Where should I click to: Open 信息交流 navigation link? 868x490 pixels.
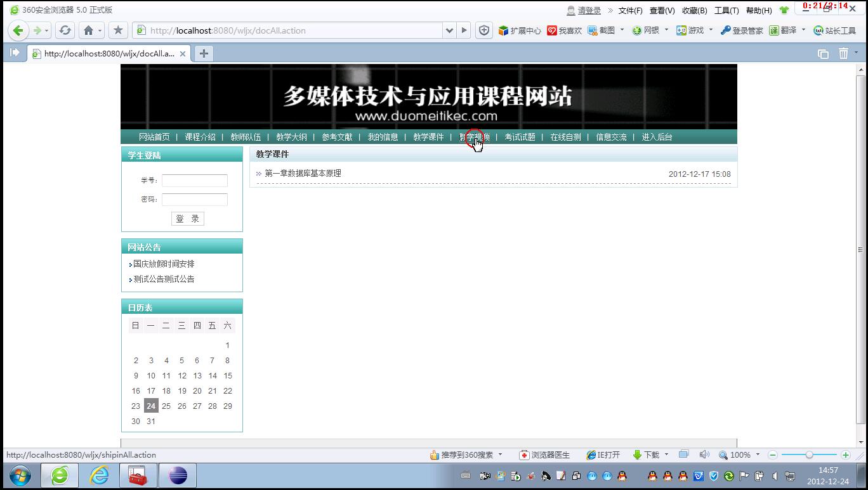pyautogui.click(x=611, y=137)
